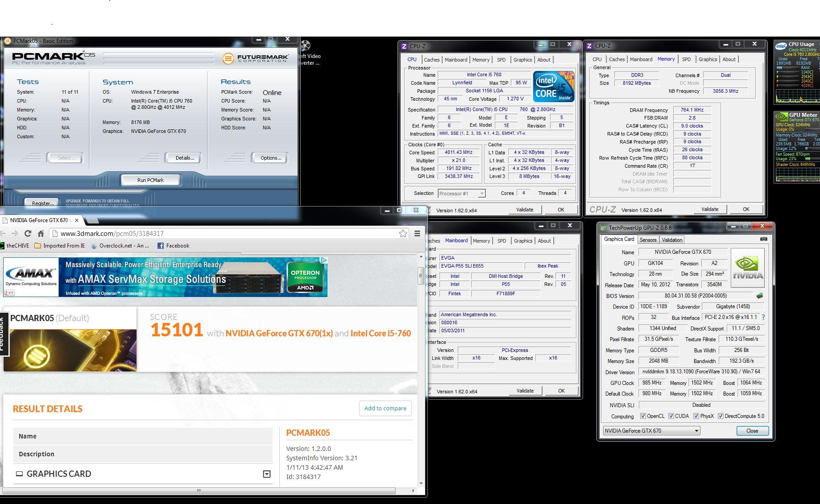Toggle the DirectCompute 5.0 checkbox in GPU-Z
This screenshot has width=820, height=504.
[x=721, y=416]
